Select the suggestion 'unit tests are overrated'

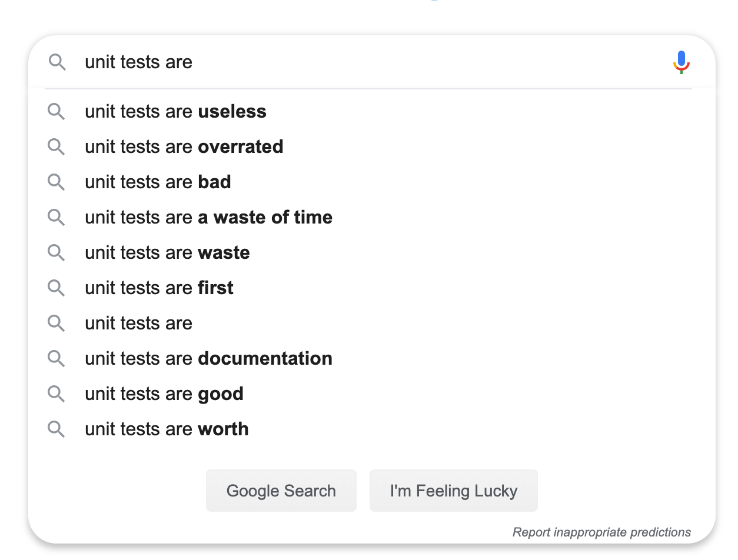(x=371, y=146)
